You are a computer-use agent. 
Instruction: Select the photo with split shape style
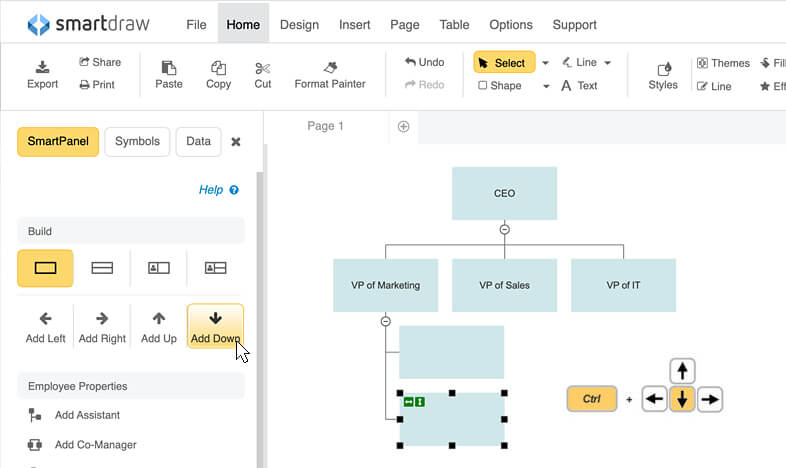coord(216,268)
